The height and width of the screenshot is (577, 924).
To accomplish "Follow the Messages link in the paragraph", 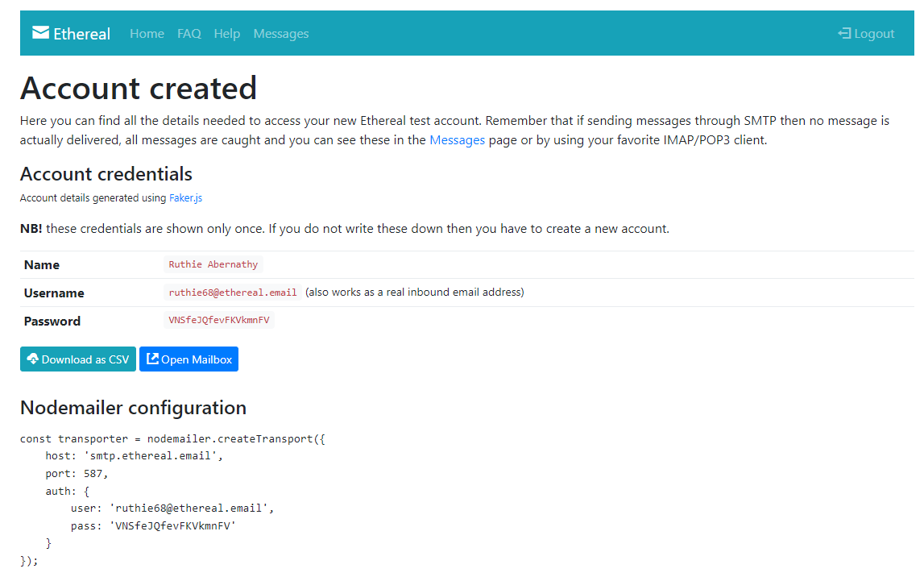I will pos(458,140).
